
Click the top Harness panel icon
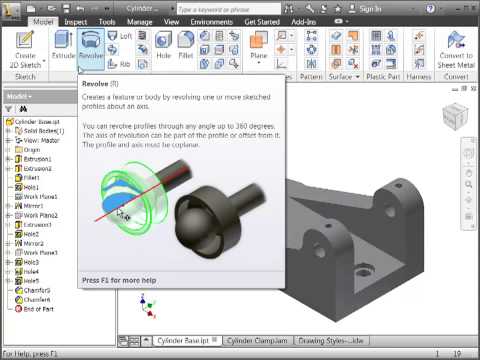419,36
